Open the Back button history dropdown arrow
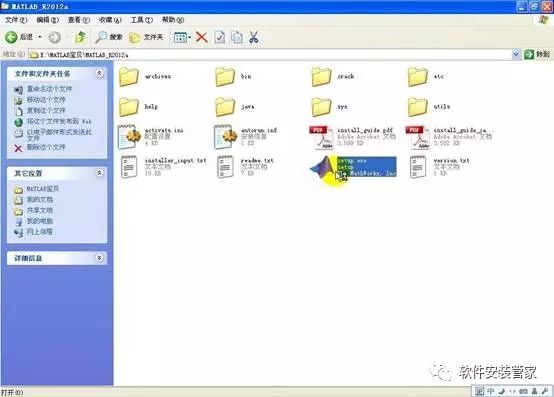The width and height of the screenshot is (554, 397). coord(40,37)
